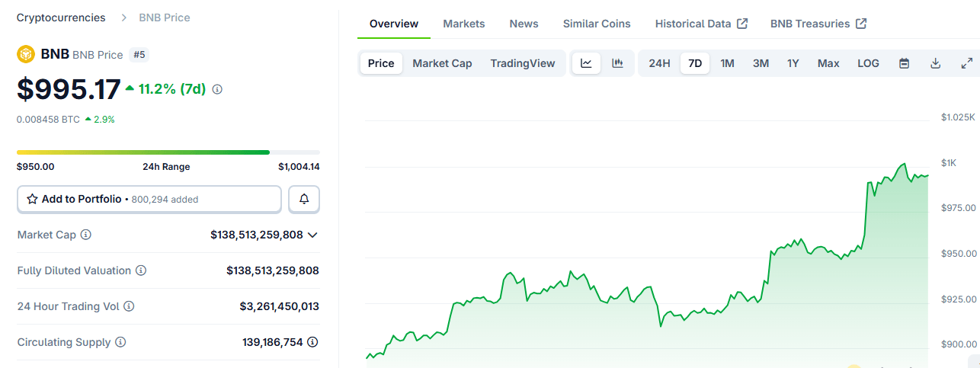Go to Cryptocurrencies breadcrumb link

click(x=62, y=17)
